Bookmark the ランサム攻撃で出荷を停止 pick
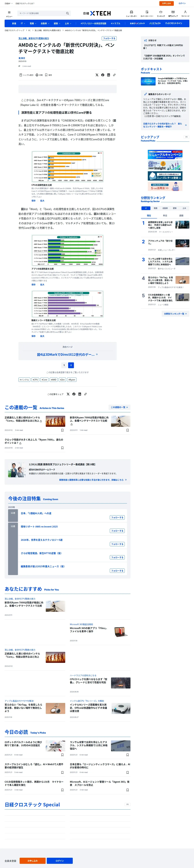 (x=127, y=755)
